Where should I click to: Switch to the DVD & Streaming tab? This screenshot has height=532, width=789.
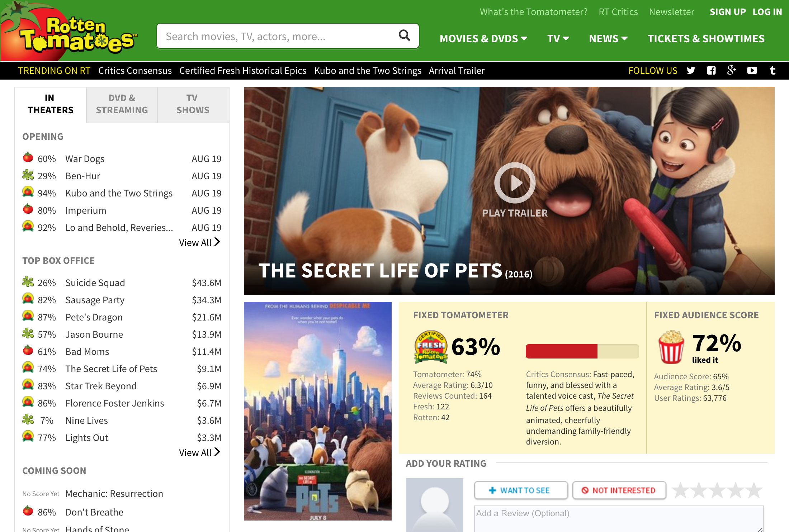coord(122,104)
